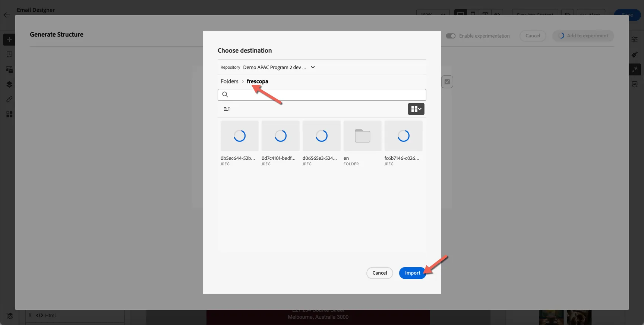Open the layers sidebar icon
The height and width of the screenshot is (325, 644).
pos(9,84)
